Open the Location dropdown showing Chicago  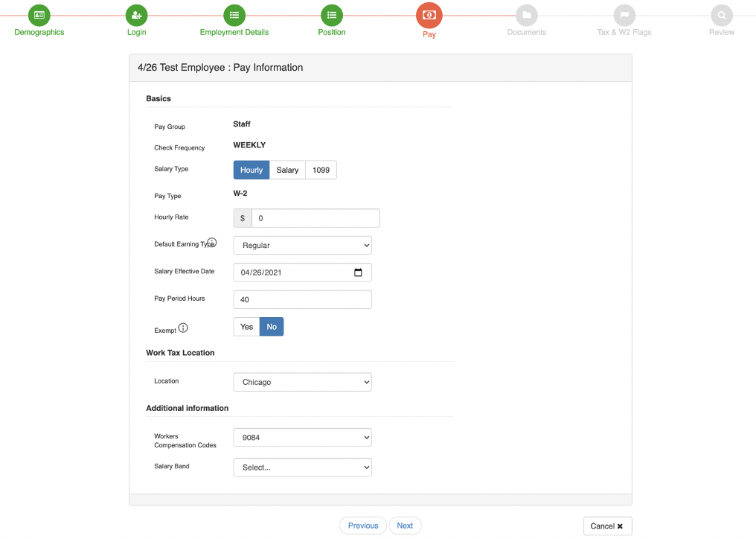click(302, 381)
